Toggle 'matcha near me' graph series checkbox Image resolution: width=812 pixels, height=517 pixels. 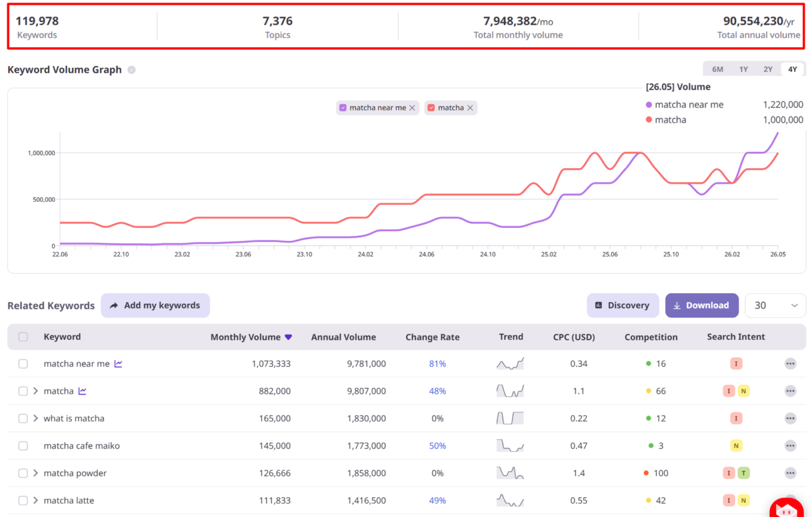pyautogui.click(x=343, y=108)
